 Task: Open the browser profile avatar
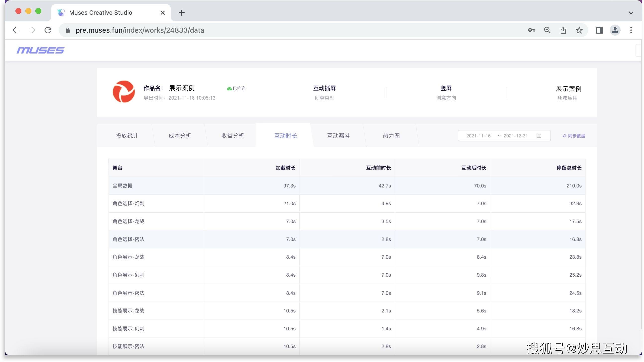(x=615, y=30)
